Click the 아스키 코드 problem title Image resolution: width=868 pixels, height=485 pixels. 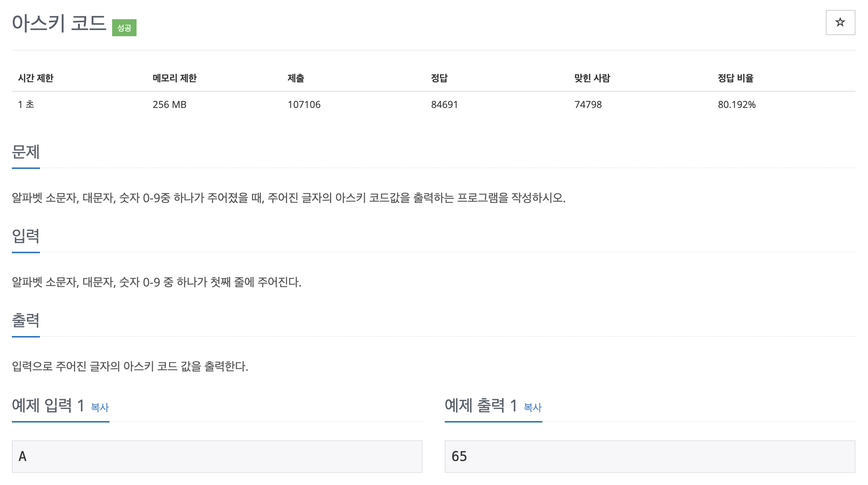click(59, 23)
